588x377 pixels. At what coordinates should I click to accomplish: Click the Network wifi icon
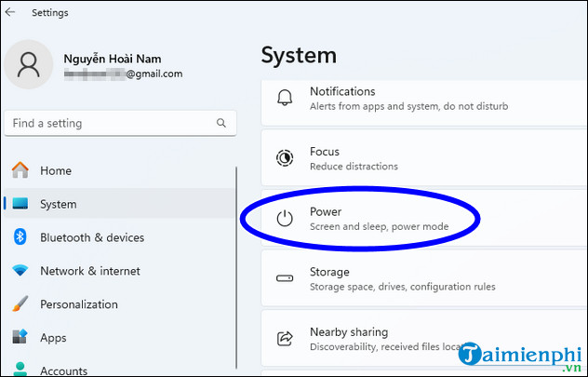pos(20,271)
